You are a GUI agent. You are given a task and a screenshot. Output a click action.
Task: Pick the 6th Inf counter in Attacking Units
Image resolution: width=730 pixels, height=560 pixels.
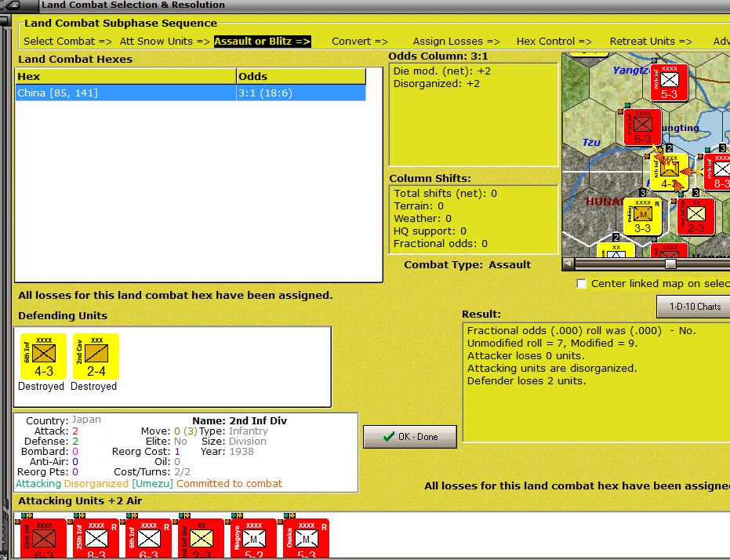[149, 538]
